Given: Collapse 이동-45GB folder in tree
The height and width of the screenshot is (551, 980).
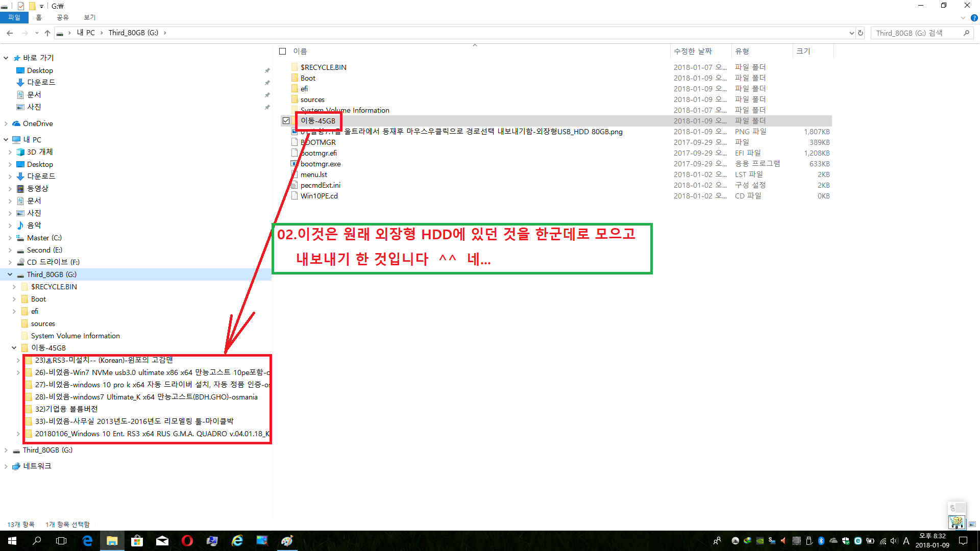Looking at the screenshot, I should 14,348.
